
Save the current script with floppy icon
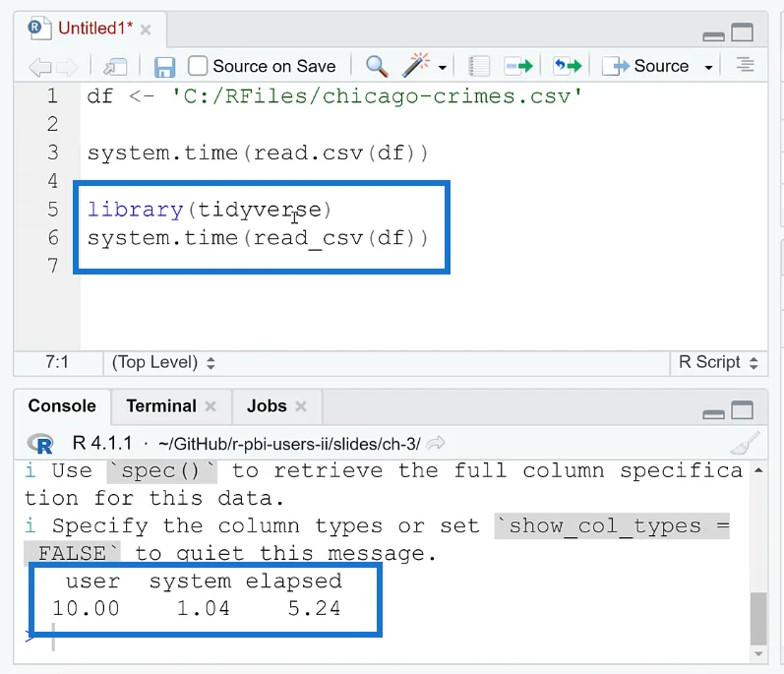pos(164,67)
